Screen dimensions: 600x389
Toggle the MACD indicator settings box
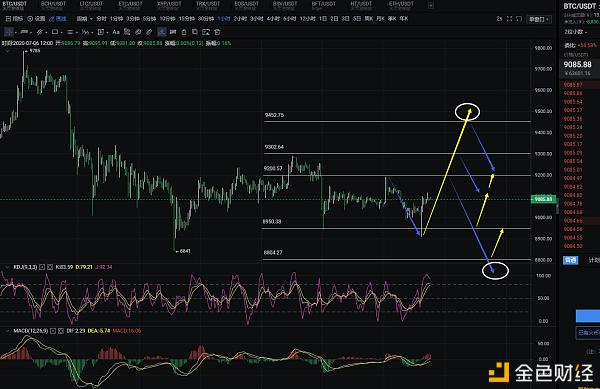(x=53, y=330)
